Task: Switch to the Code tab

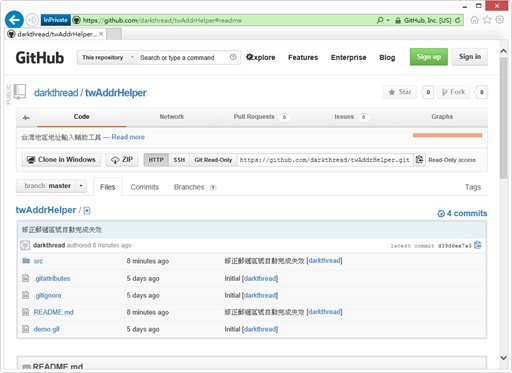Action: (81, 117)
